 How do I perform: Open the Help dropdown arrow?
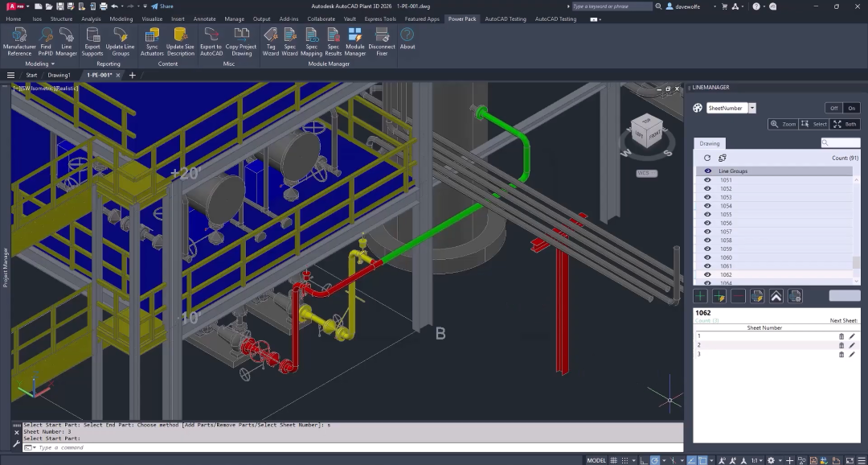pyautogui.click(x=764, y=6)
